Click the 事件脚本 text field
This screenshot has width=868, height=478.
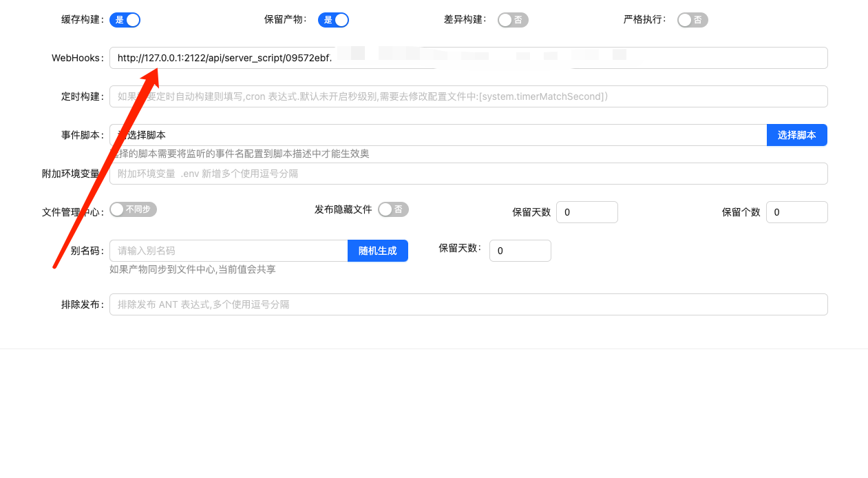pyautogui.click(x=438, y=135)
